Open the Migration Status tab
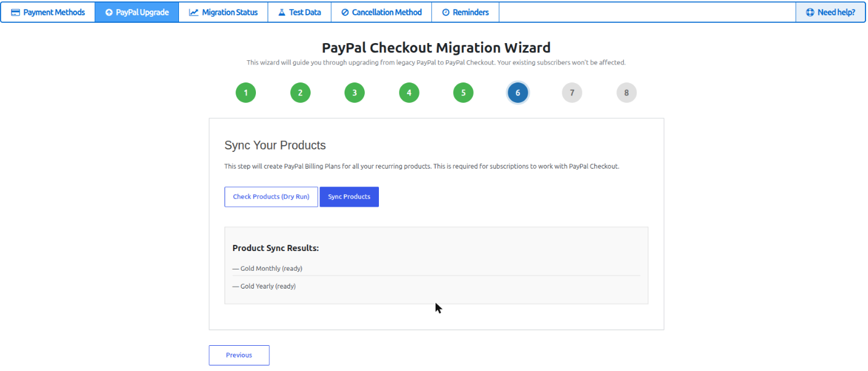868x371 pixels. 223,12
